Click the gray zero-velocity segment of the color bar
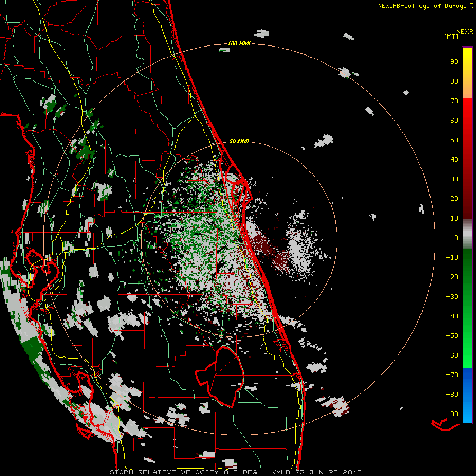 point(467,234)
